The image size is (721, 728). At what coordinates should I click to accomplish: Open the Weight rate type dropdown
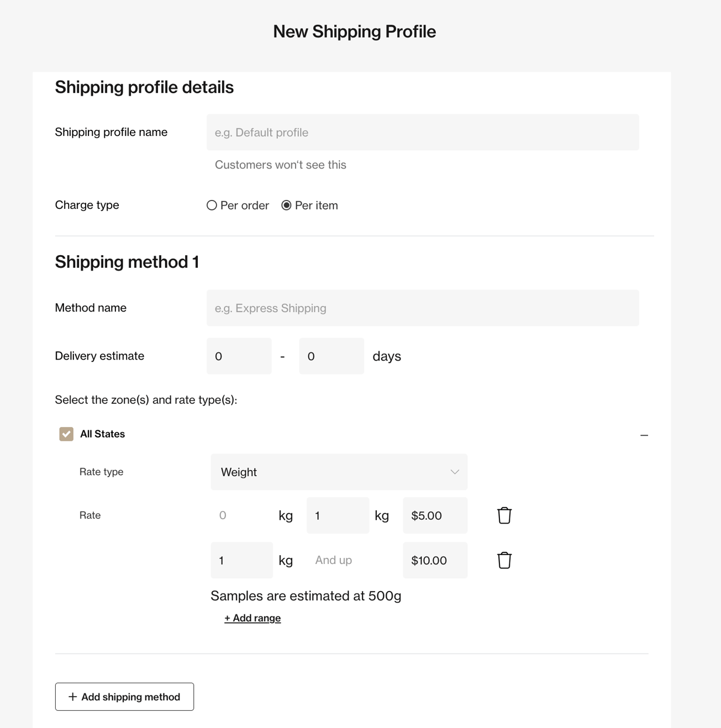(339, 472)
